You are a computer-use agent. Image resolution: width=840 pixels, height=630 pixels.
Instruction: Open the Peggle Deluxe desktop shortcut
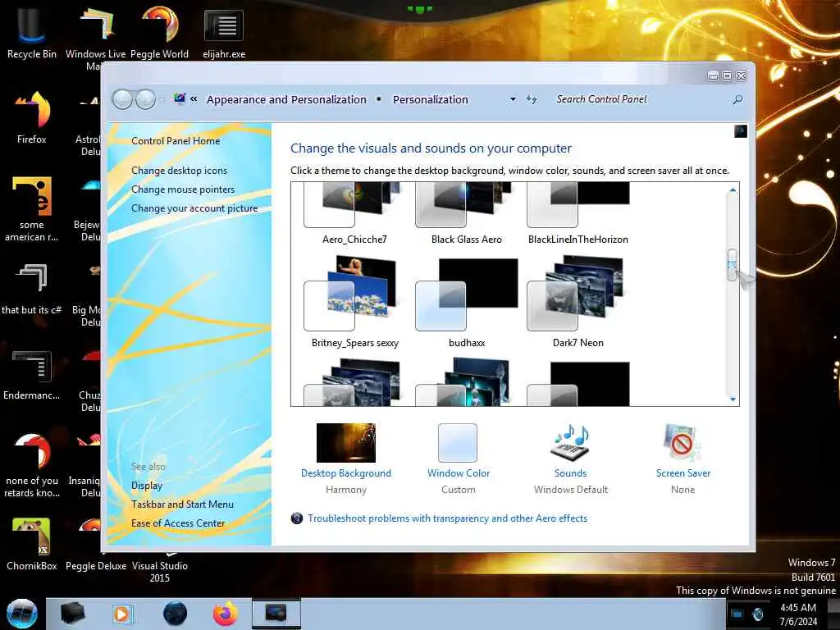point(96,565)
